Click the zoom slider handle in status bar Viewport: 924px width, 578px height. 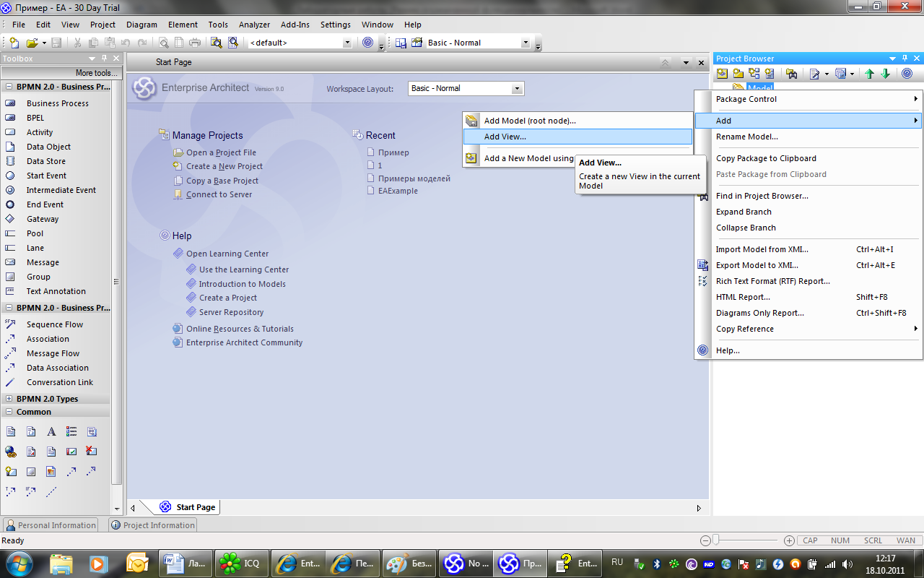[x=715, y=540]
